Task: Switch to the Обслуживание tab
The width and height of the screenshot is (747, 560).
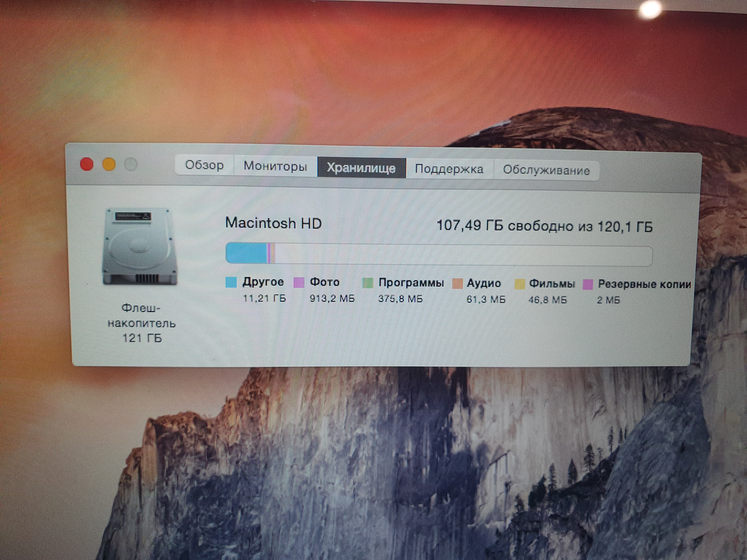Action: (x=546, y=170)
